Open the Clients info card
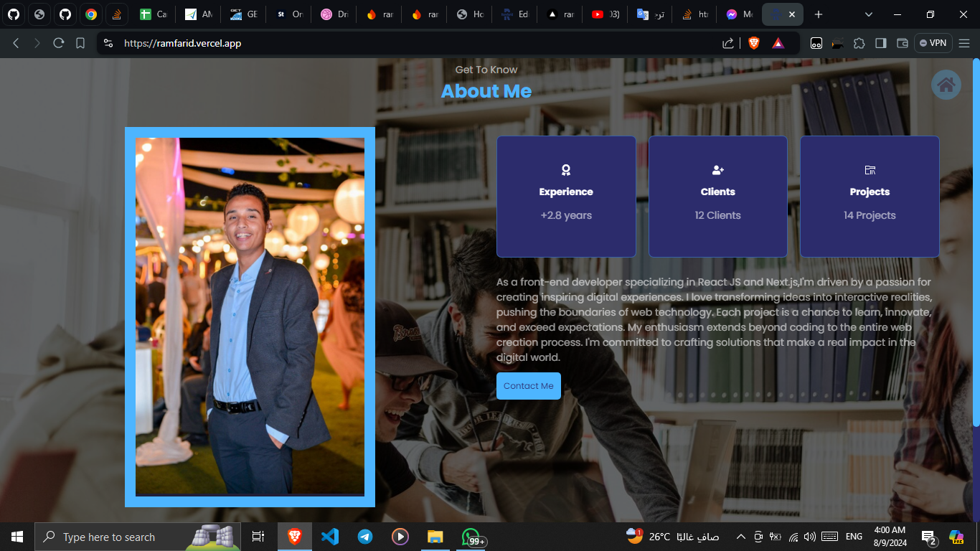 pos(718,197)
